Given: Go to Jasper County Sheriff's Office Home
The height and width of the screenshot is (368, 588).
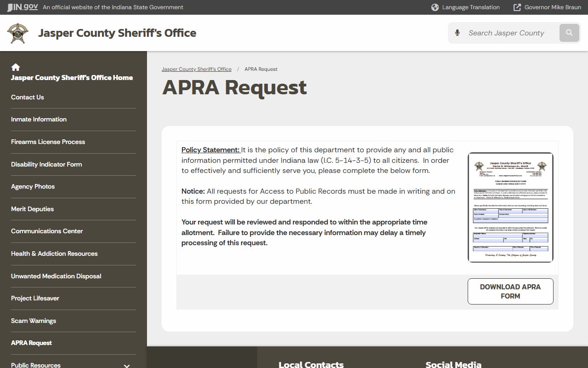Looking at the screenshot, I should [72, 78].
